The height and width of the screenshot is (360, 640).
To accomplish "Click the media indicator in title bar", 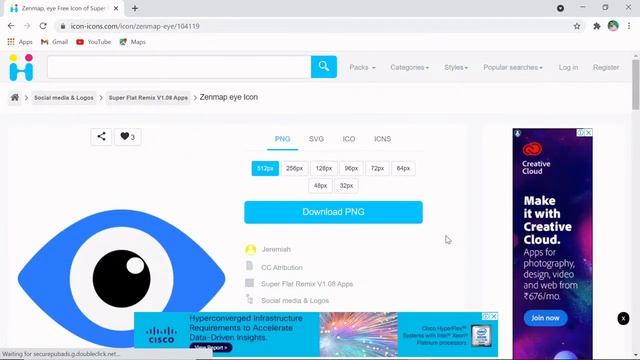I will (x=560, y=8).
